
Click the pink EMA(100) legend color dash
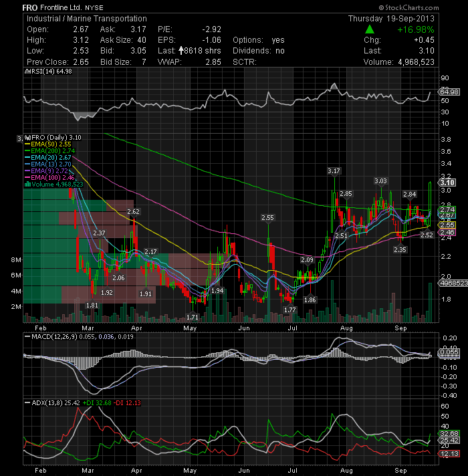click(27, 178)
